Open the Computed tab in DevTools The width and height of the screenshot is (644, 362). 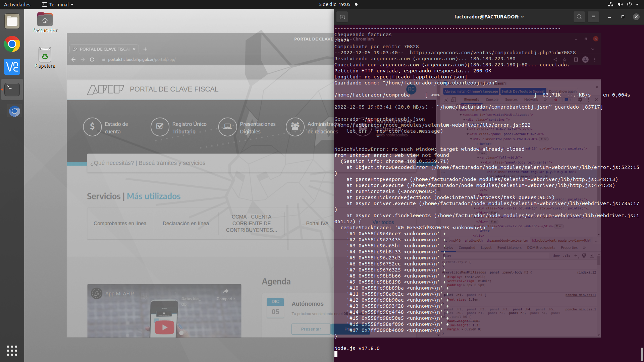click(467, 248)
